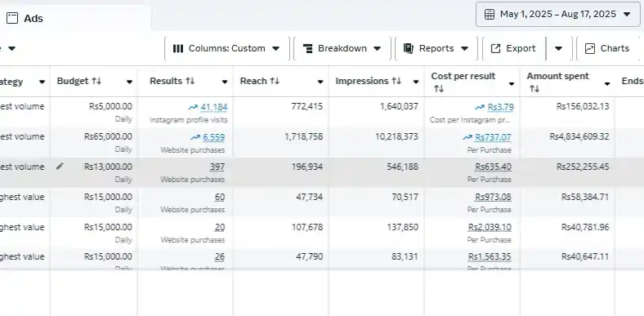Click the edit pencil beside Rs13,000.00 budget
The height and width of the screenshot is (316, 644).
point(60,167)
